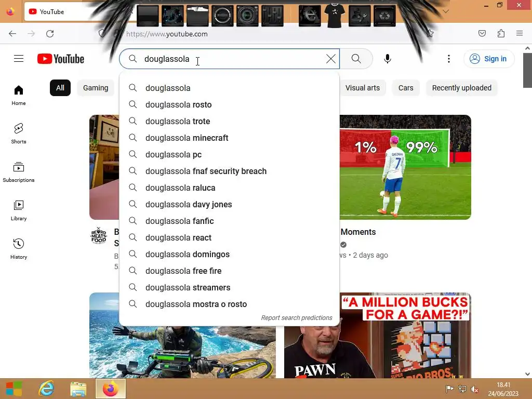Choose suggestion 'douglassola mostra o rosto'

(x=229, y=304)
